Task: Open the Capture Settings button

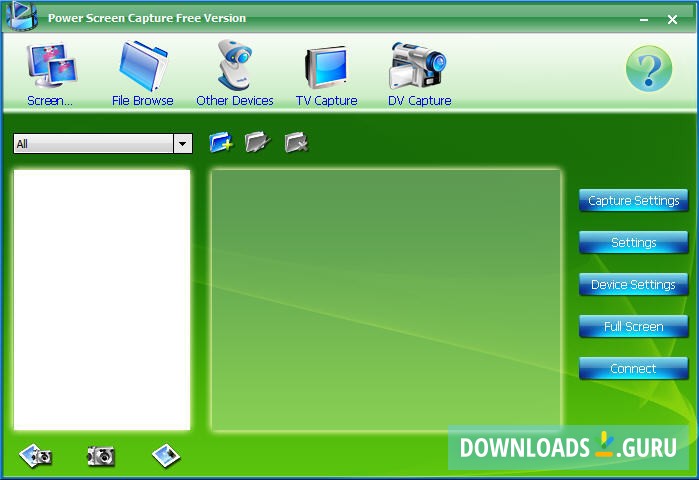Action: pos(633,201)
